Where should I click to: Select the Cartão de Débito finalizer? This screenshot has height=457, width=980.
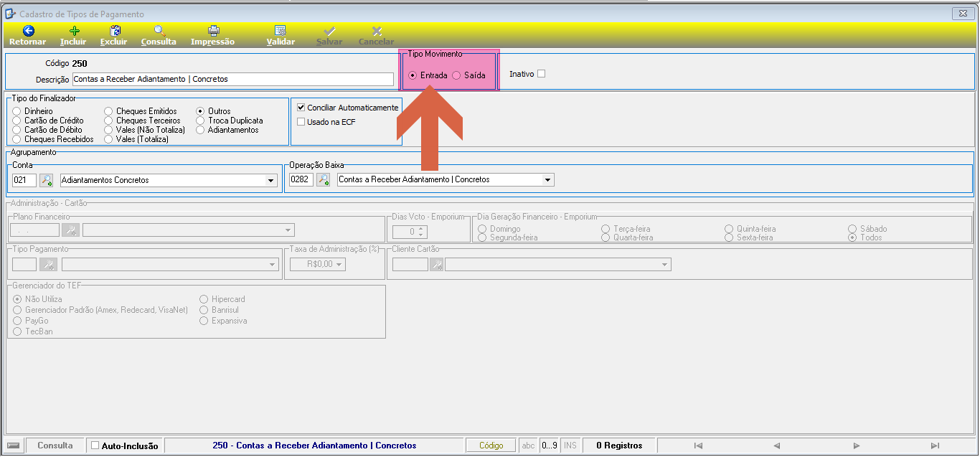17,130
